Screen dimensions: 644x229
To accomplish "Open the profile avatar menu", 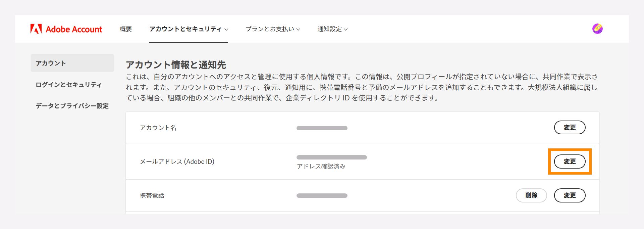I will tap(598, 29).
